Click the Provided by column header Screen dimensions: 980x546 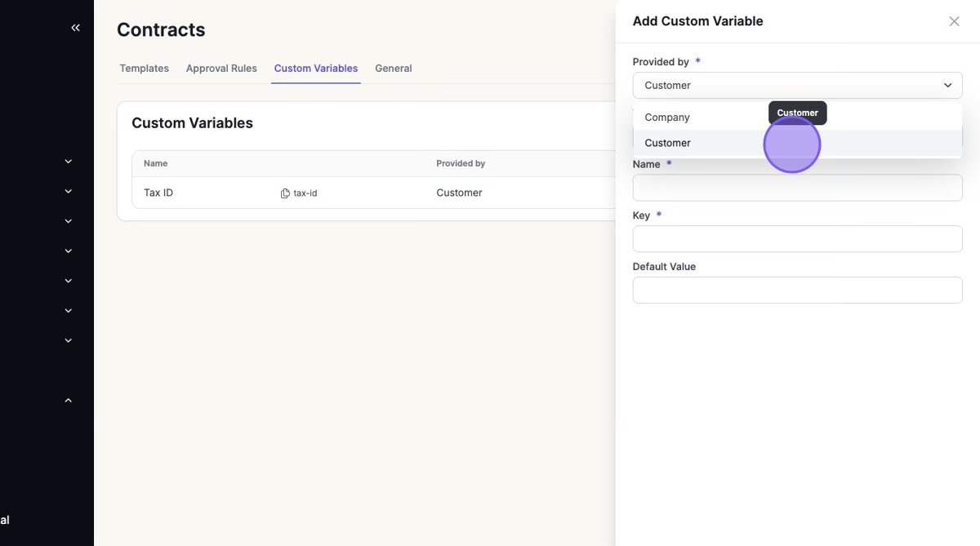pos(461,163)
